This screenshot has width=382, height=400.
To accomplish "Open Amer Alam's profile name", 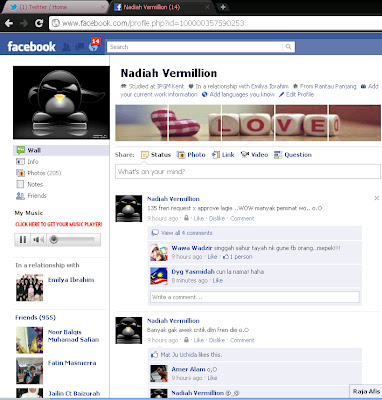I will [188, 369].
